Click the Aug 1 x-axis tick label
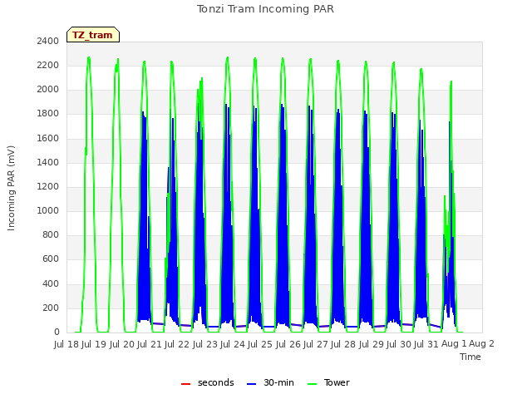This screenshot has height=399, width=532. (x=454, y=343)
